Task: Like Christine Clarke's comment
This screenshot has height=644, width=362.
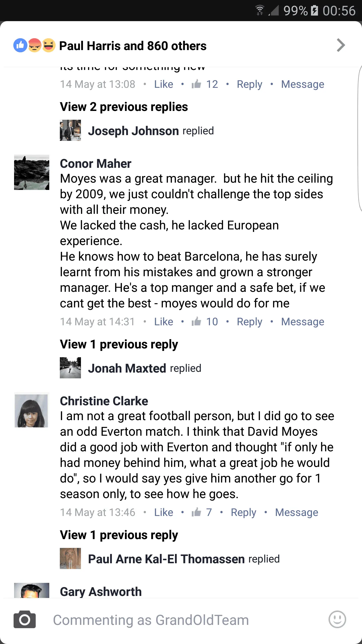Action: tap(164, 512)
